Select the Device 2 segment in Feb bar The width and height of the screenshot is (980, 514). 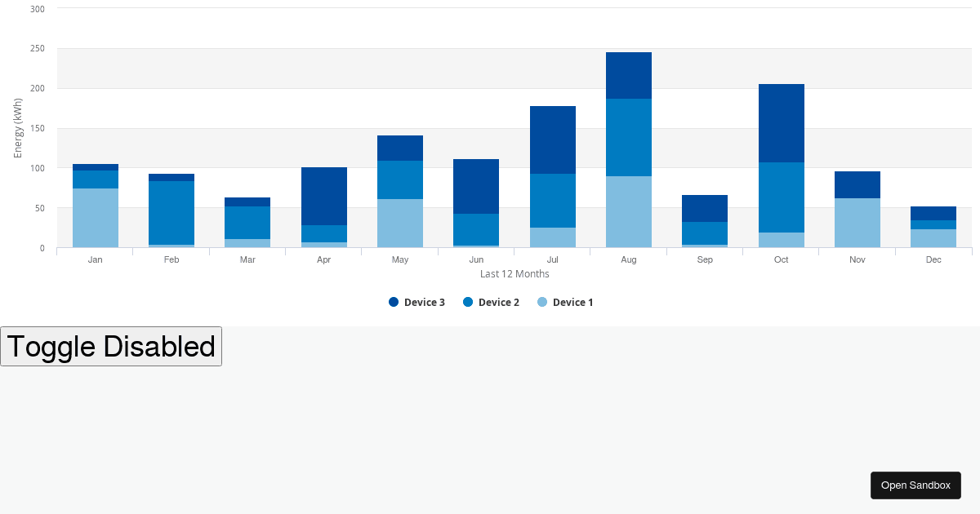click(171, 213)
